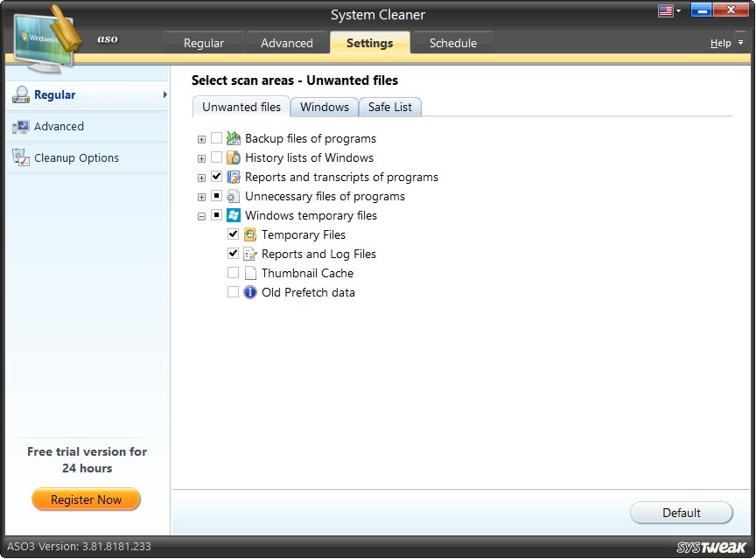Open Cleanup Options in the sidebar
The image size is (756, 559).
pos(70,157)
